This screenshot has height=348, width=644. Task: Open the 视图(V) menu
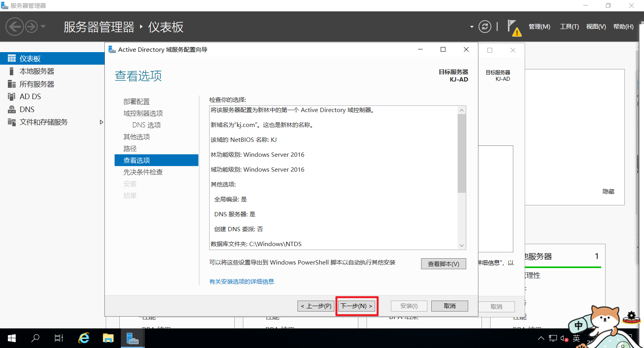point(596,27)
